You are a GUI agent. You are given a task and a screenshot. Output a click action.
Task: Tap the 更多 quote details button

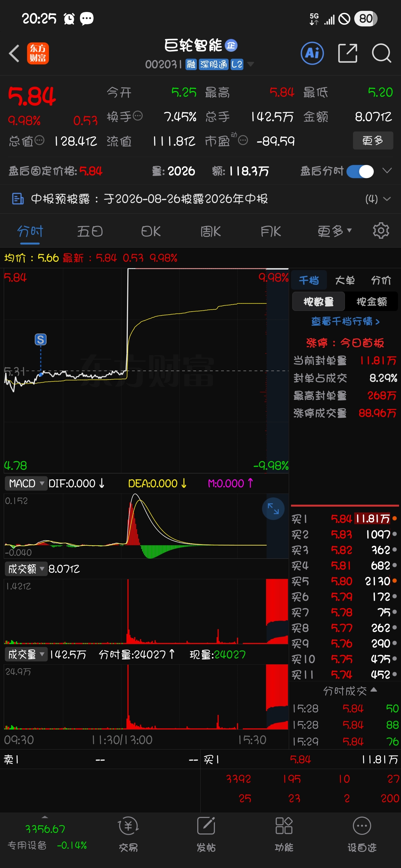pyautogui.click(x=373, y=140)
